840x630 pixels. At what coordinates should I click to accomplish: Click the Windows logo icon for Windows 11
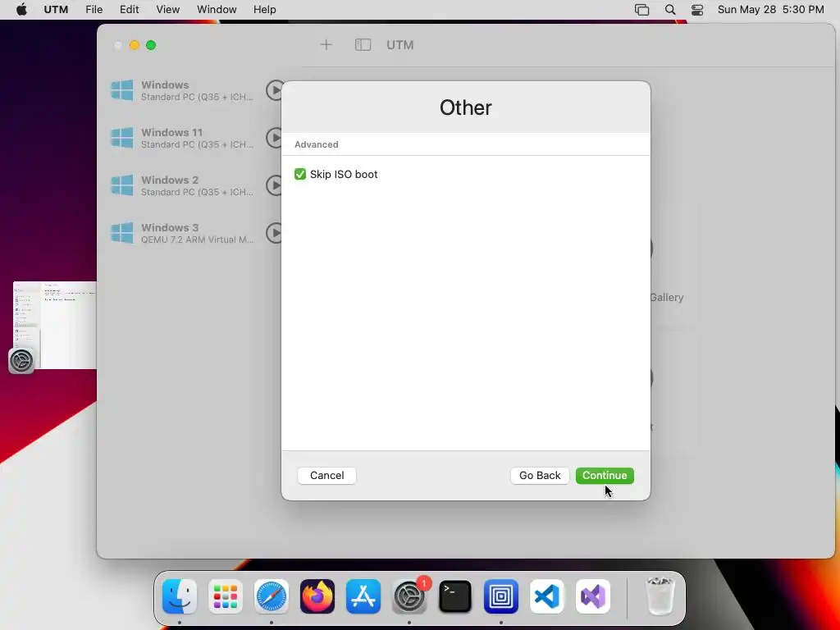point(122,138)
